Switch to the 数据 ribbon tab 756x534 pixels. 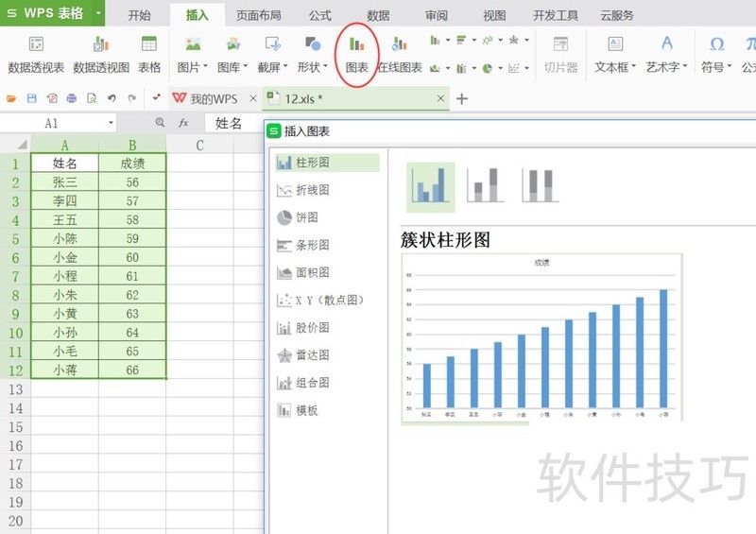(378, 15)
